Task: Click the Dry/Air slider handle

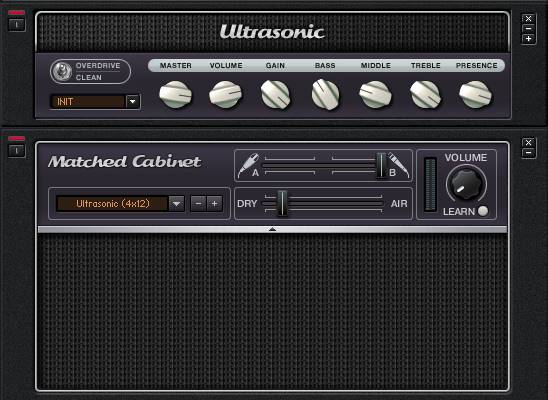Action: [x=282, y=203]
